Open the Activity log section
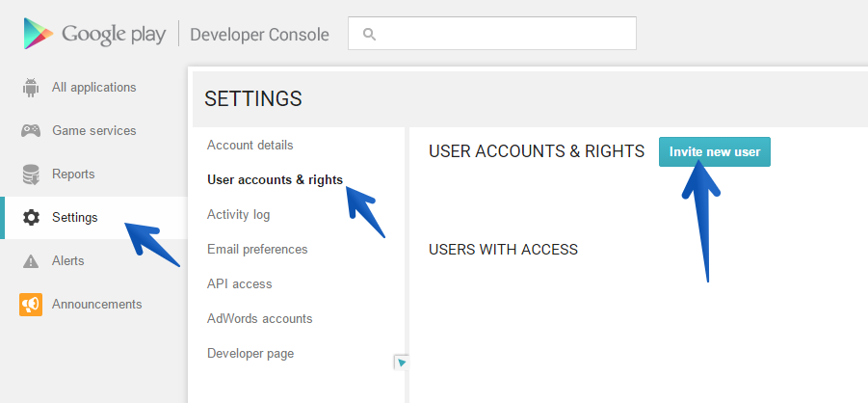This screenshot has width=868, height=403. click(x=238, y=215)
